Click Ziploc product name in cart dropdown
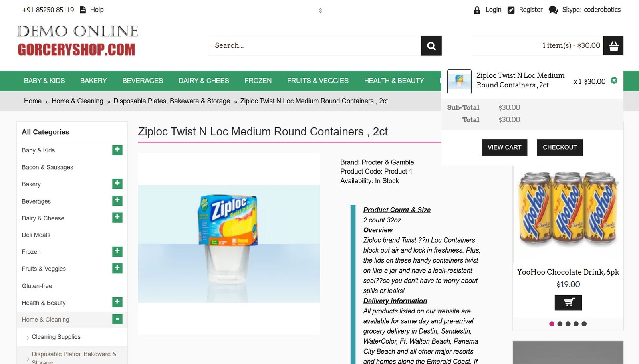639x364 pixels. (x=520, y=80)
